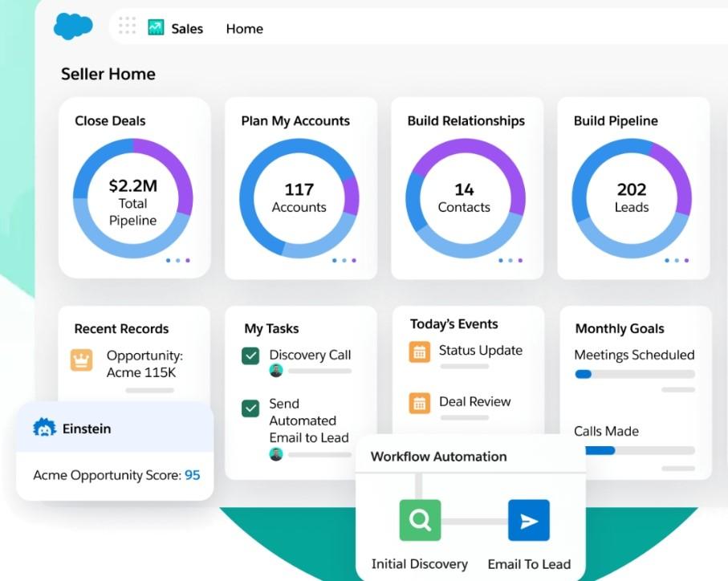
Task: Select the Sales app name
Action: 187,29
